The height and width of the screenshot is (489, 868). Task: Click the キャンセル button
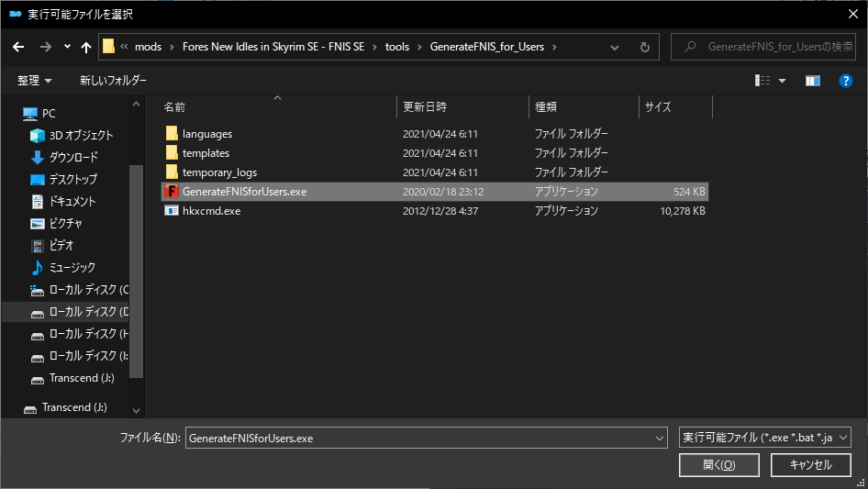810,465
